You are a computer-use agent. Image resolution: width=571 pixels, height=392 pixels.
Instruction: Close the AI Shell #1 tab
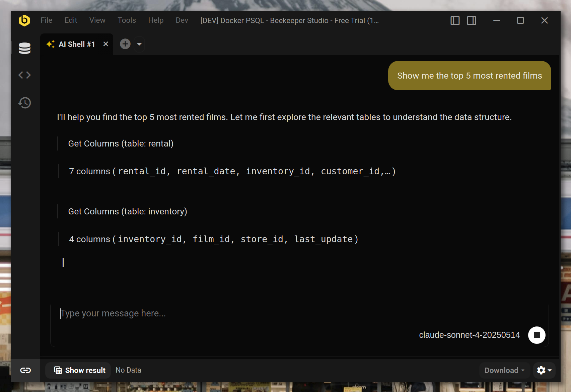(106, 44)
